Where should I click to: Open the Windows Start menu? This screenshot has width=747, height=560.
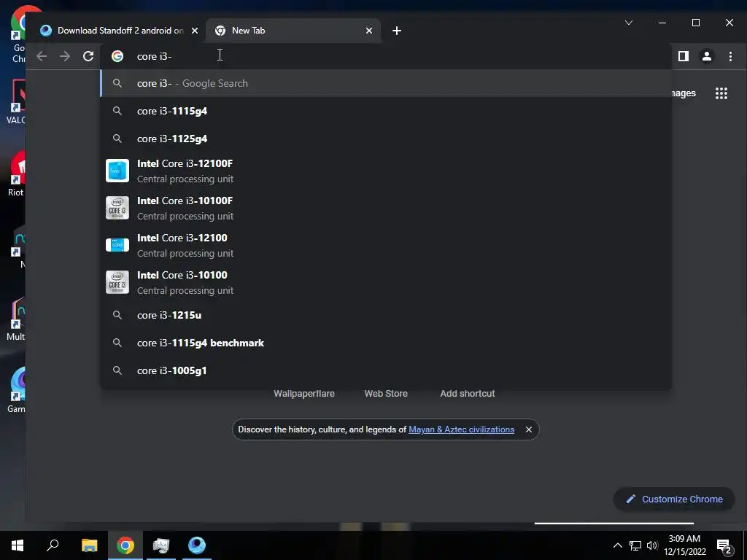[x=18, y=545]
